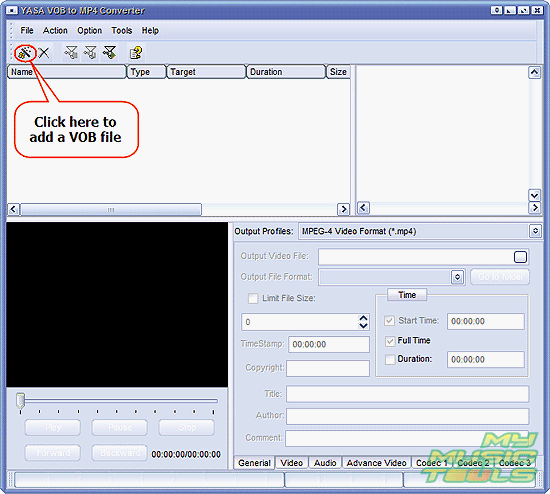The height and width of the screenshot is (494, 550).
Task: Click the Title input field
Action: coord(408,394)
